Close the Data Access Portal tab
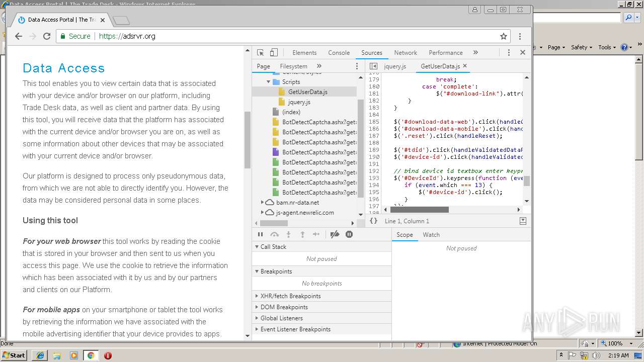644x362 pixels. tap(103, 20)
